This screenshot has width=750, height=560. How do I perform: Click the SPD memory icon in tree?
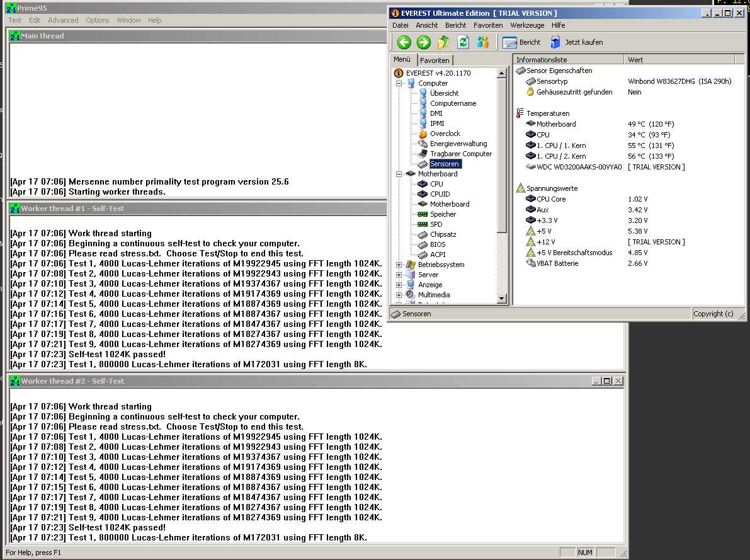423,224
